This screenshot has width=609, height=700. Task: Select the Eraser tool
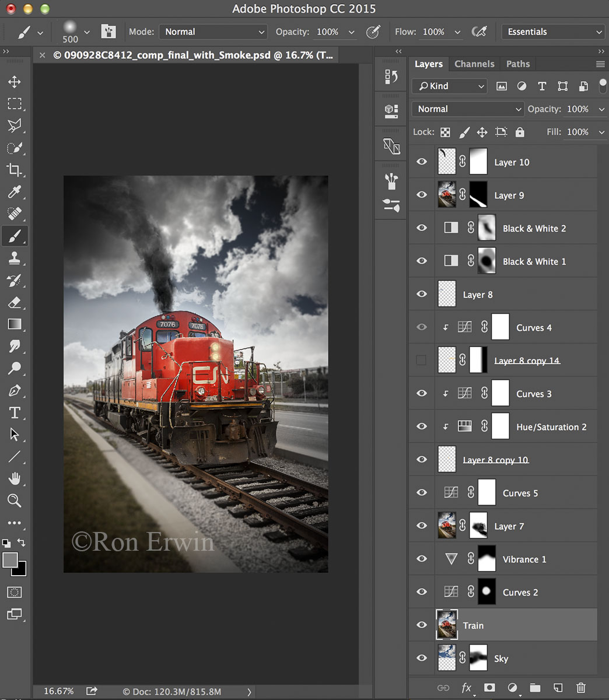15,302
